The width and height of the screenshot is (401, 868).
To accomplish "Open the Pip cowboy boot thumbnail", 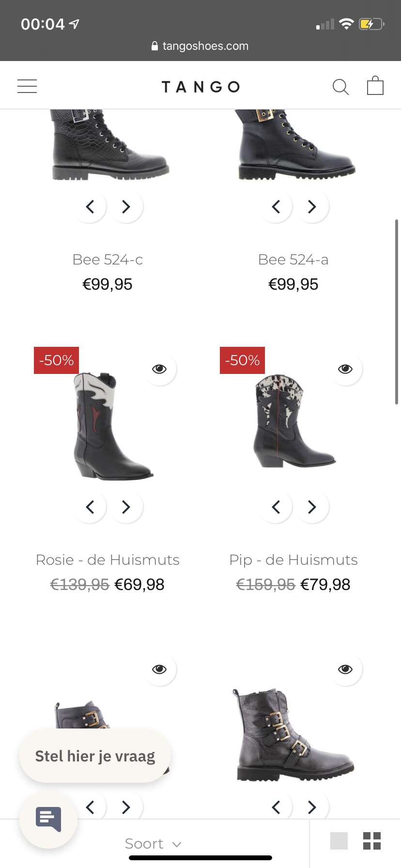I will pos(293,420).
